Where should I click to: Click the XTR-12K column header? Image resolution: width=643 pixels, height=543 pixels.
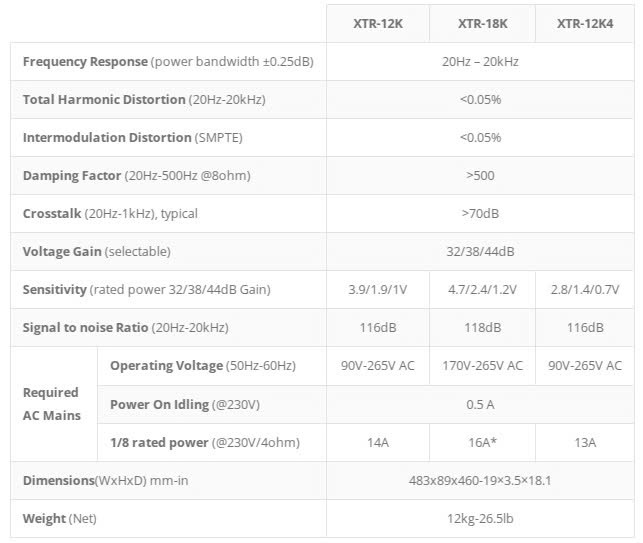[377, 23]
